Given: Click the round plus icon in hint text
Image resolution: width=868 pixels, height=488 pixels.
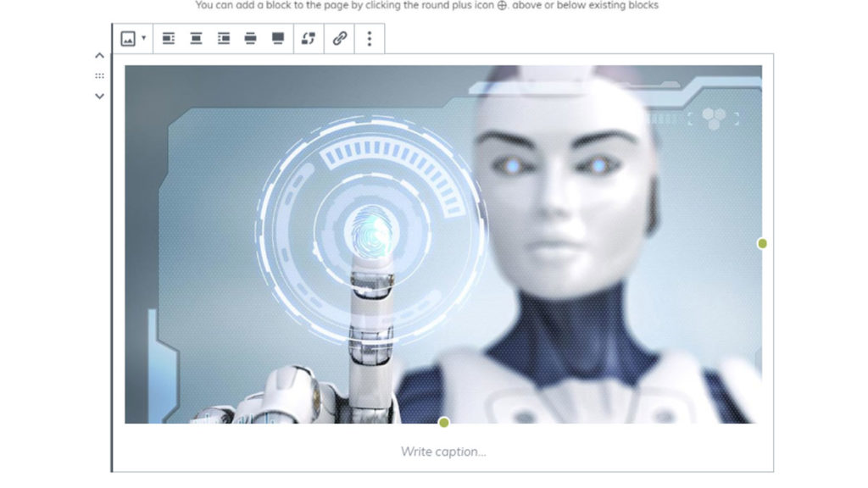Looking at the screenshot, I should pyautogui.click(x=502, y=5).
